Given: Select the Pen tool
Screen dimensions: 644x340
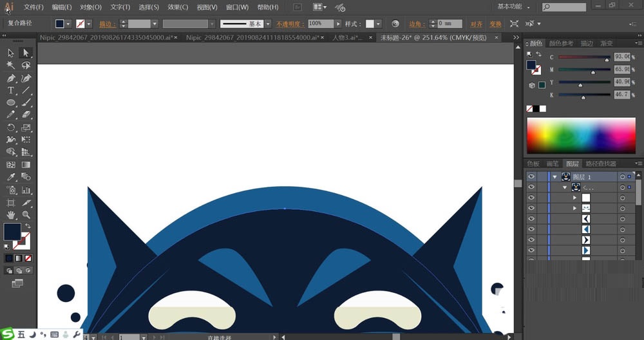Looking at the screenshot, I should click(11, 78).
